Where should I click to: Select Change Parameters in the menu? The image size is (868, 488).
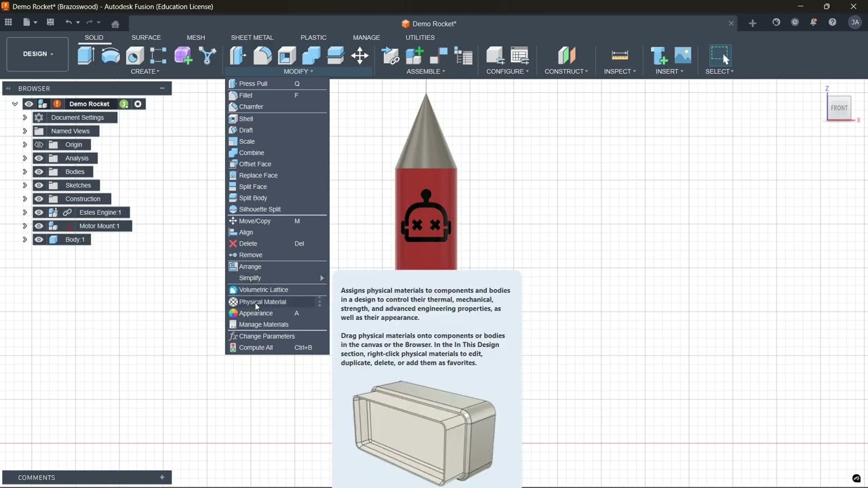tap(277, 336)
